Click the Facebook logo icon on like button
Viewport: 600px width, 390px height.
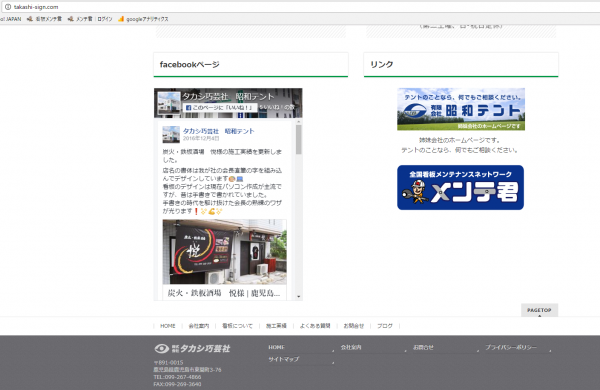tap(188, 108)
